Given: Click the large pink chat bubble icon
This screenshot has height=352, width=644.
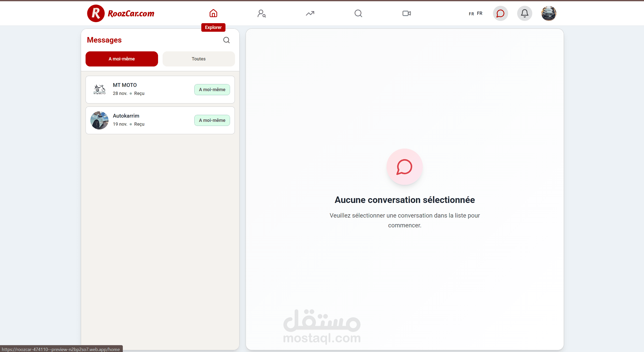Looking at the screenshot, I should [x=404, y=167].
